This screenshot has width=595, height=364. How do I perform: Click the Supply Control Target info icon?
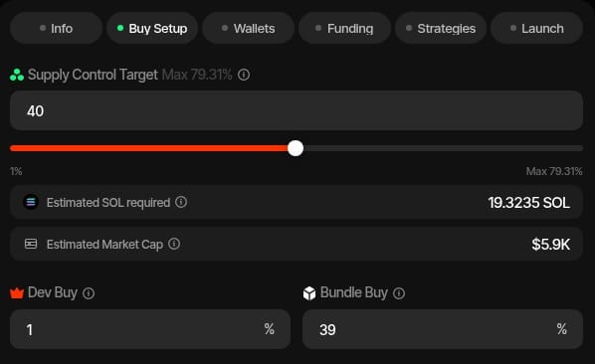click(244, 75)
